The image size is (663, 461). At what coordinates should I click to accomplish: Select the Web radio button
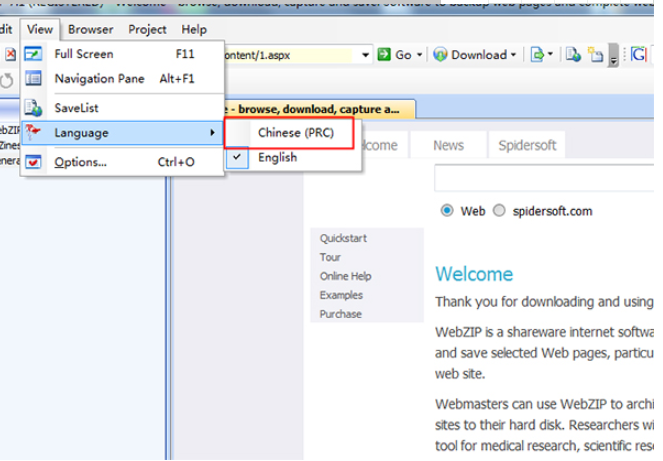click(447, 211)
